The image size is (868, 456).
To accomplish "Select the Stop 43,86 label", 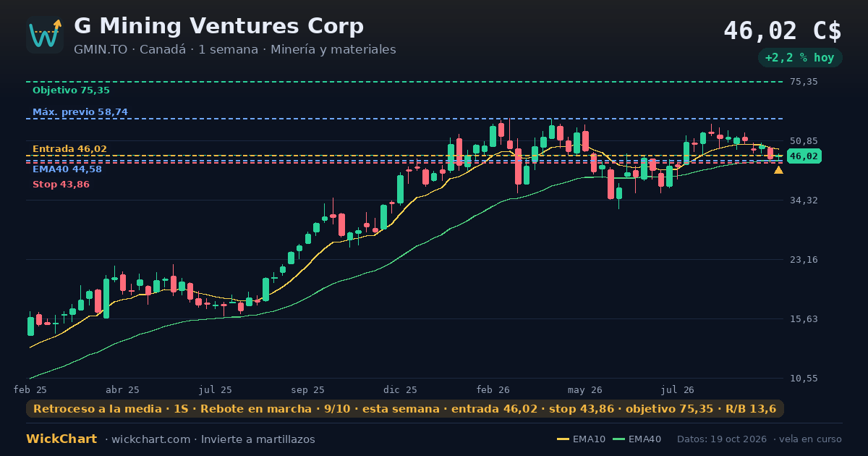I will tap(61, 185).
